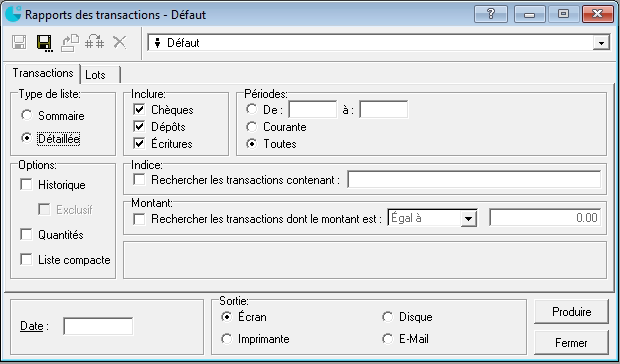The height and width of the screenshot is (364, 620).
Task: Click the copy report template icon
Action: [x=70, y=42]
